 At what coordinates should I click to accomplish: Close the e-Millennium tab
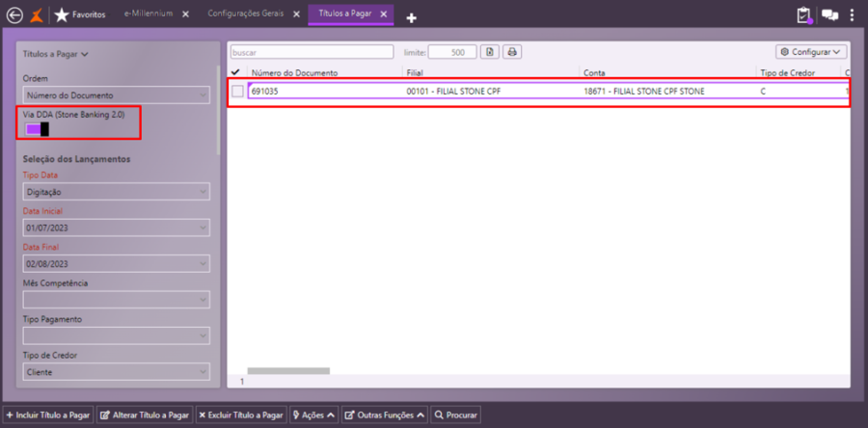click(x=185, y=13)
